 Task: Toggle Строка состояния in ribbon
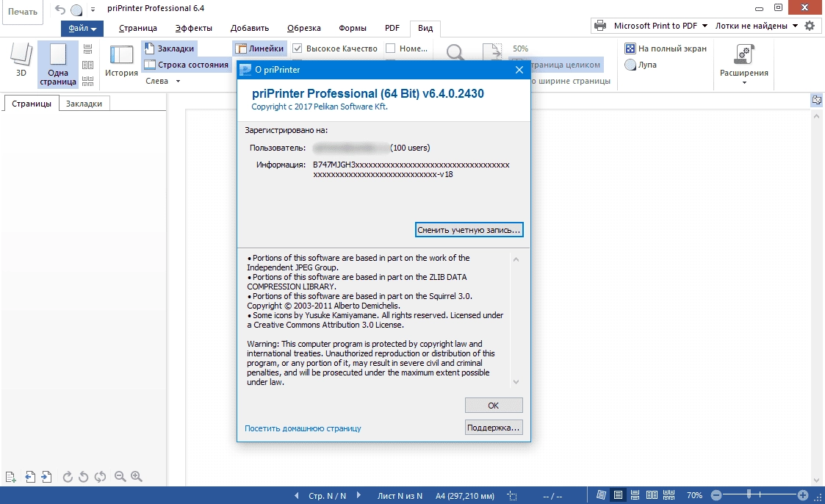[187, 65]
